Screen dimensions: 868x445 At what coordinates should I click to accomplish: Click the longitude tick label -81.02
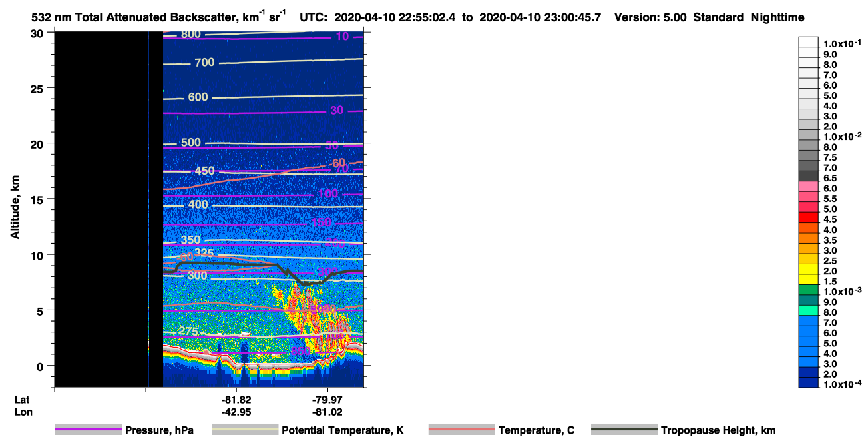point(327,412)
